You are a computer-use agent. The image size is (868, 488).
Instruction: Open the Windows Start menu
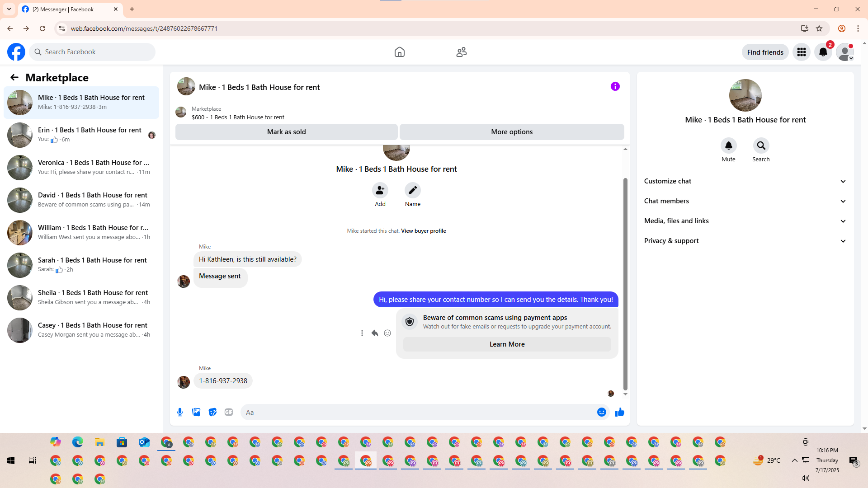11,460
